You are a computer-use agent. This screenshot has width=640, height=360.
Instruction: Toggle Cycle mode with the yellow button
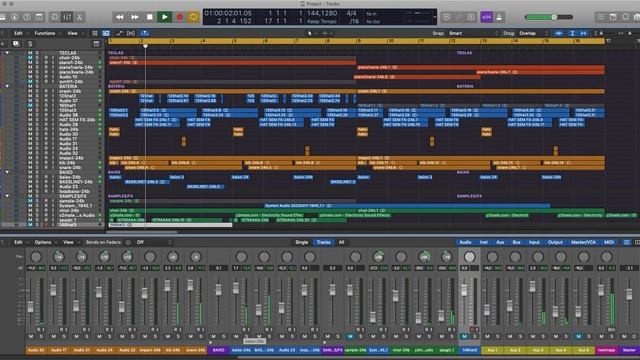coord(193,17)
